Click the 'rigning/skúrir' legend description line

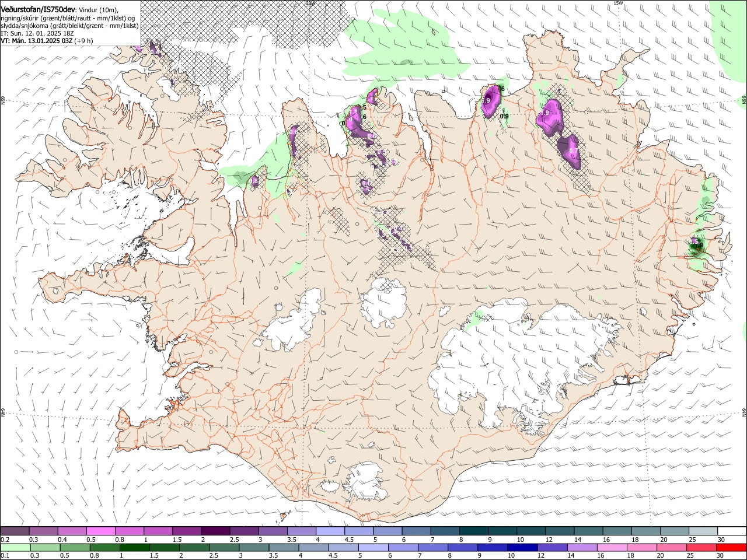click(68, 18)
